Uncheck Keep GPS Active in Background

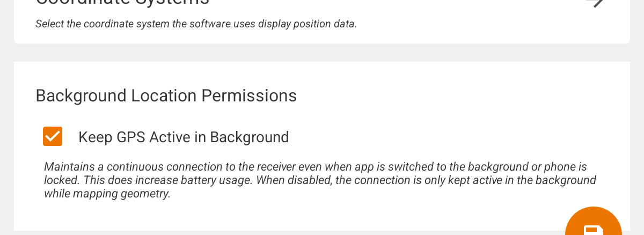click(x=53, y=136)
